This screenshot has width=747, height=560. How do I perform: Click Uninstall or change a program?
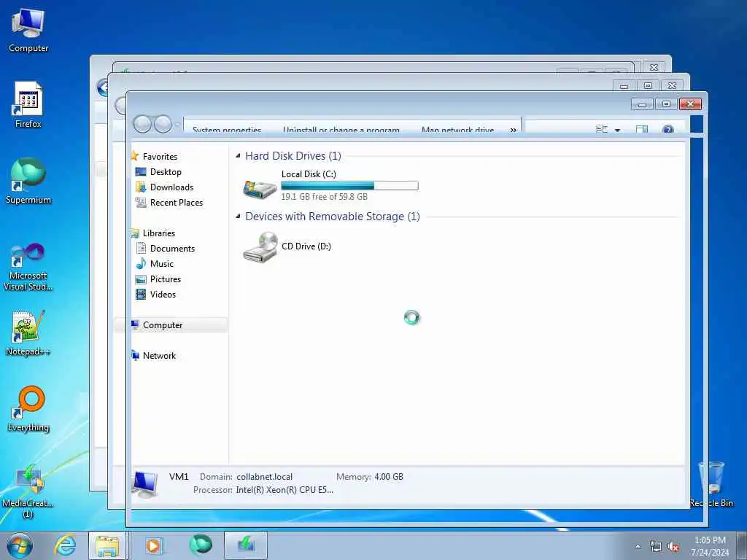(341, 130)
